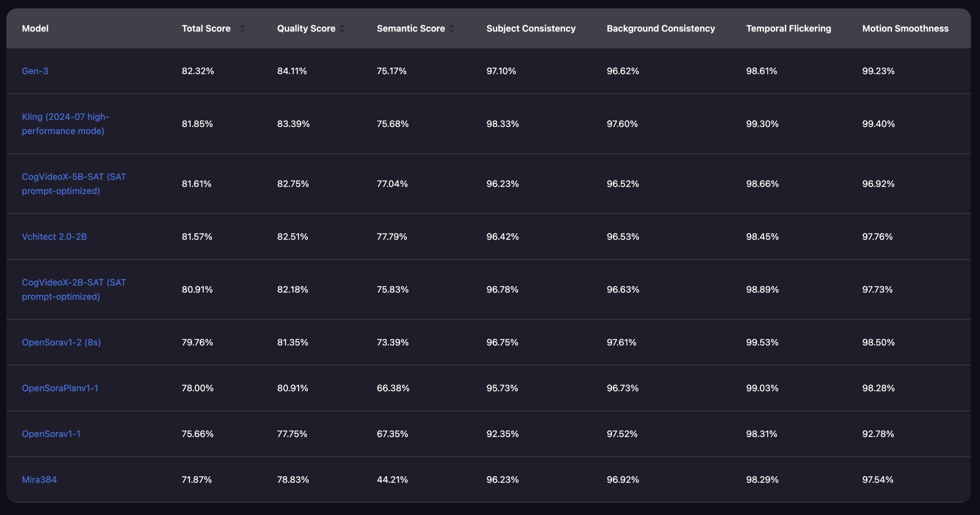Select Mira384 semantic score 44.21%

pos(392,479)
